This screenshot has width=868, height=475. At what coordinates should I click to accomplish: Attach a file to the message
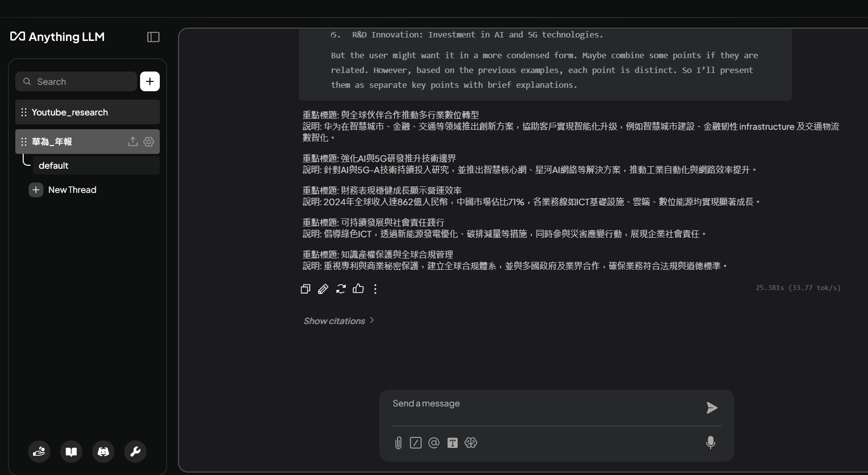398,442
